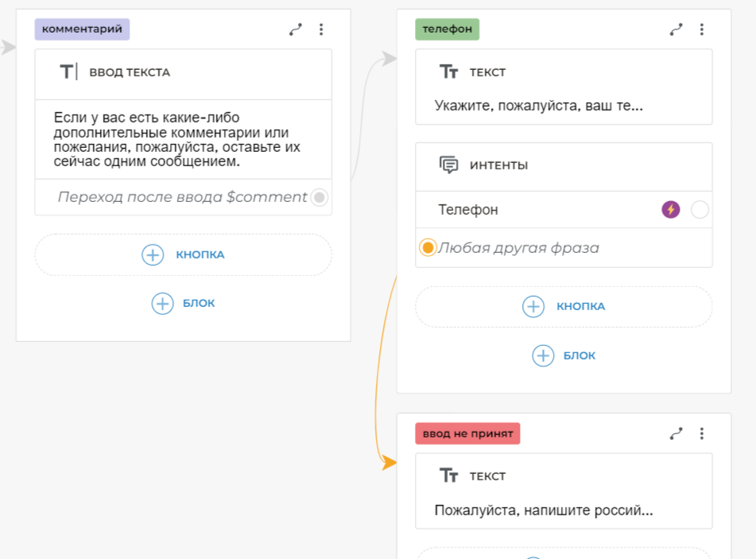The image size is (756, 559).
Task: Open three-dot menu of комментарий block
Action: [x=321, y=29]
